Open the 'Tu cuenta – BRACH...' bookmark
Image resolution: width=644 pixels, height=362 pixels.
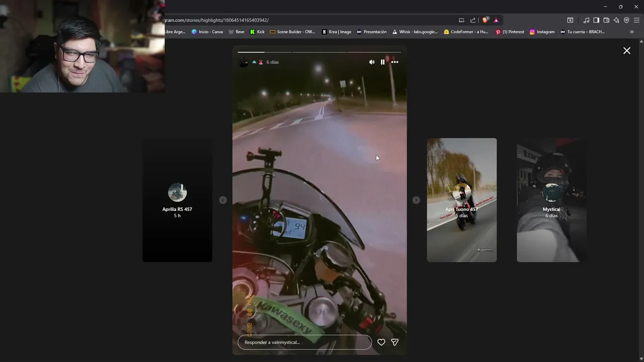point(583,32)
